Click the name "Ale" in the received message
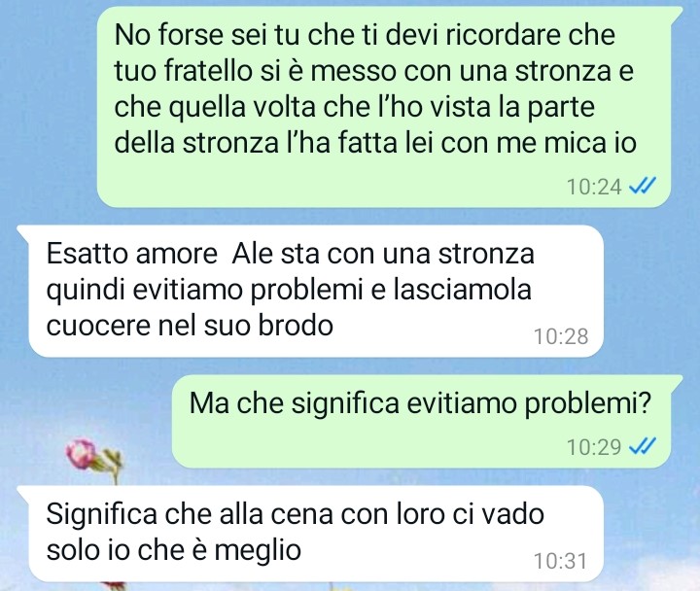Viewport: 700px width, 591px height. (252, 254)
